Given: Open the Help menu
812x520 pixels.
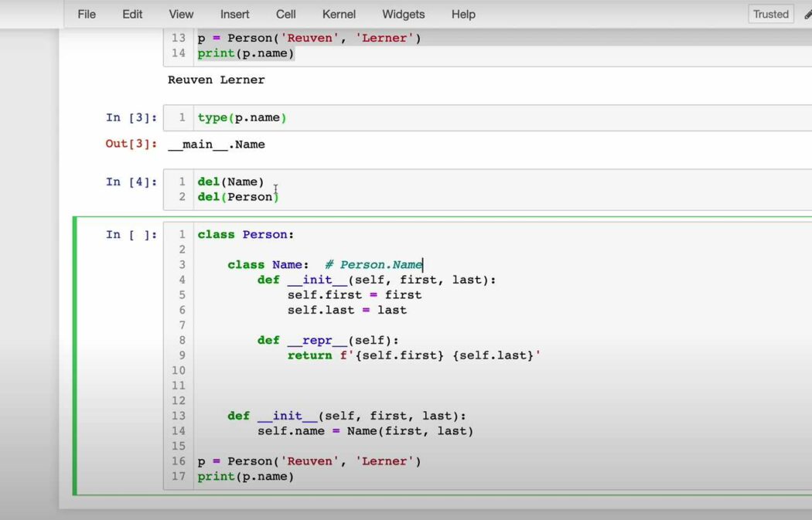Looking at the screenshot, I should click(x=462, y=14).
